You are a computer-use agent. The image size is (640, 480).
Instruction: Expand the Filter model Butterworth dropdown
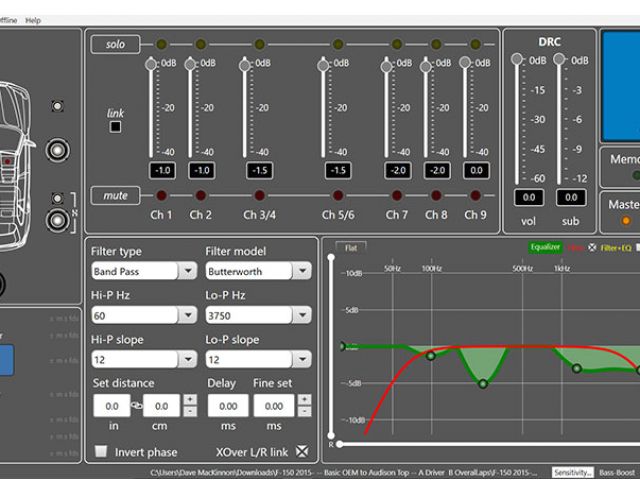[258, 271]
